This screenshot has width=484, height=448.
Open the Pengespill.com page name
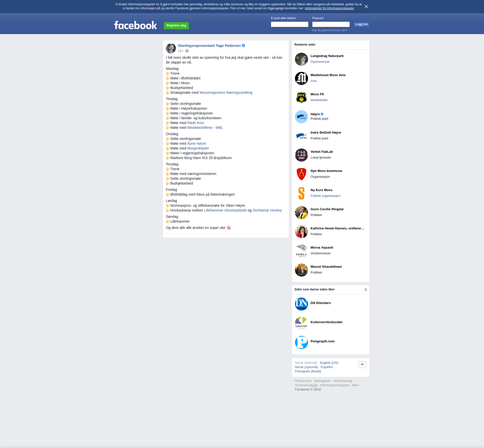click(x=322, y=341)
